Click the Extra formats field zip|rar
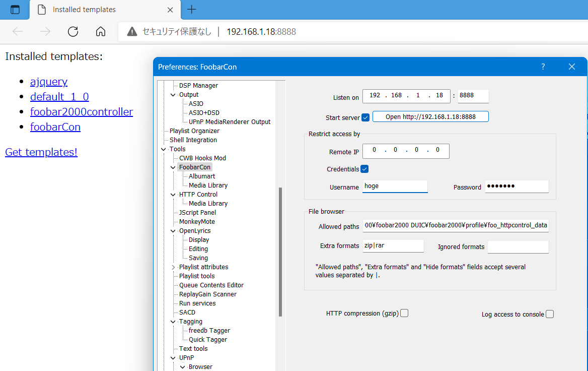Image resolution: width=588 pixels, height=371 pixels. (393, 246)
